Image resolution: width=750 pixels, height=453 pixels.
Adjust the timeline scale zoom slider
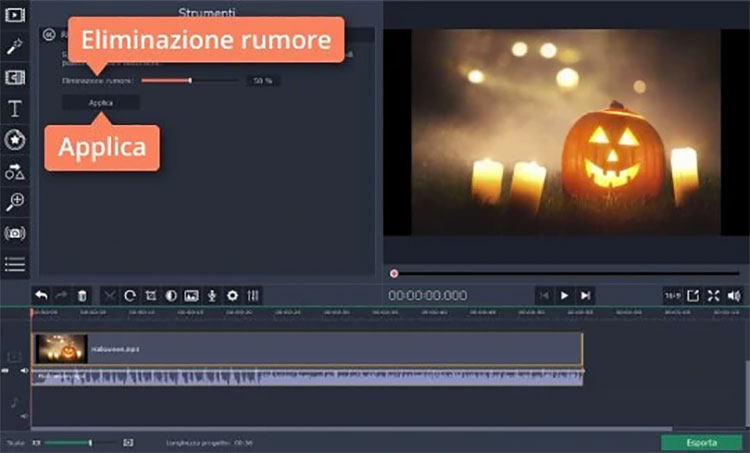coord(90,442)
